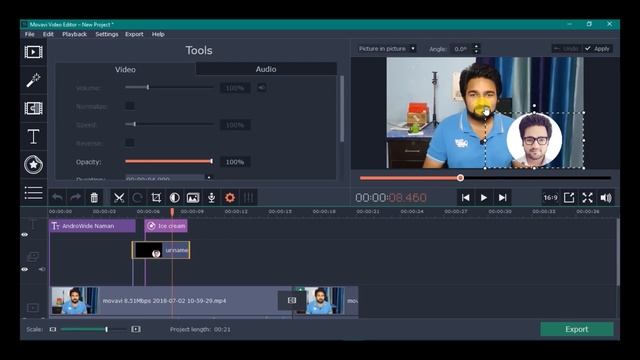Click the Undo arrow in toolbar
The image size is (640, 360).
click(57, 198)
